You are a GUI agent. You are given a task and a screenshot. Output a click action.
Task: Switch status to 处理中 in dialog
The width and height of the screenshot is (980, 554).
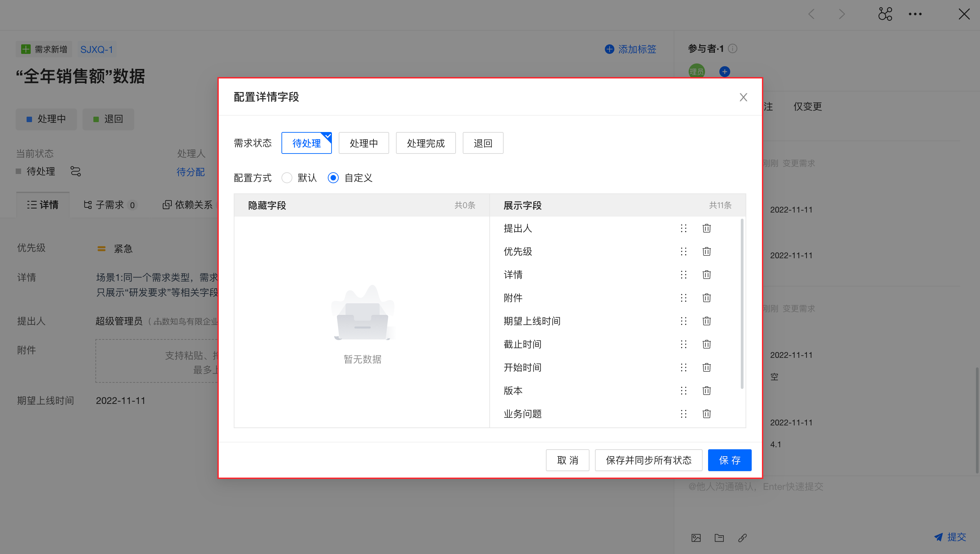click(363, 143)
